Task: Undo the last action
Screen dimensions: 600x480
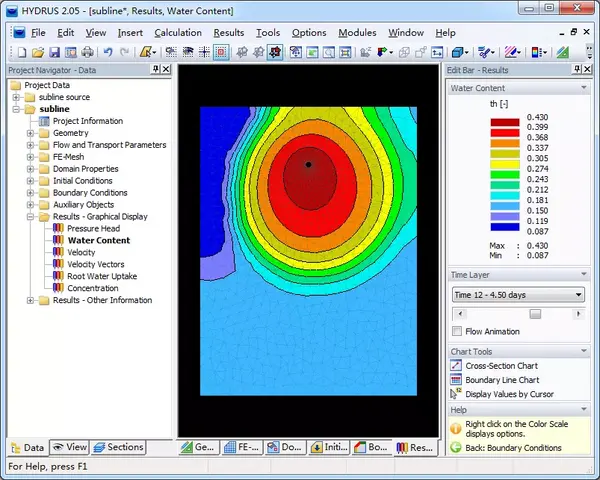Action: [x=108, y=52]
